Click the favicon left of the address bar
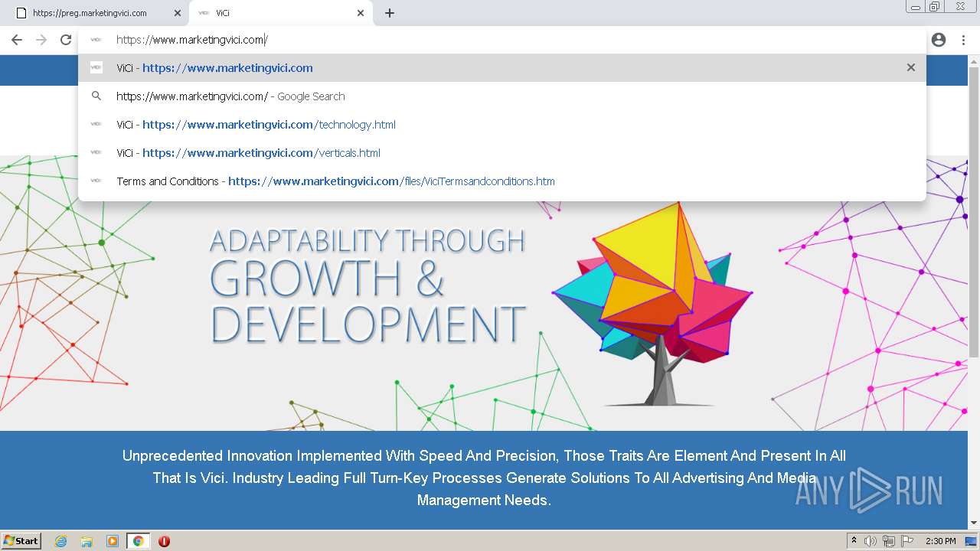Image resolution: width=980 pixels, height=551 pixels. 96,40
